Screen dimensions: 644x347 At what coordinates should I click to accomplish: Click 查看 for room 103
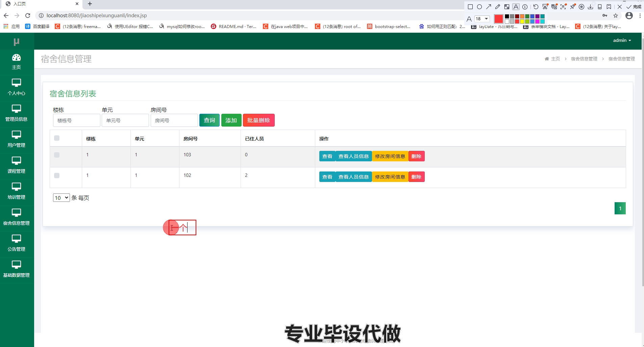tap(327, 156)
